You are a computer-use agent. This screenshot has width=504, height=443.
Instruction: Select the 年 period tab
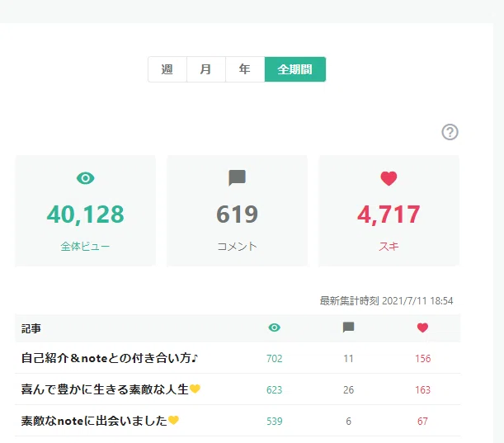245,69
